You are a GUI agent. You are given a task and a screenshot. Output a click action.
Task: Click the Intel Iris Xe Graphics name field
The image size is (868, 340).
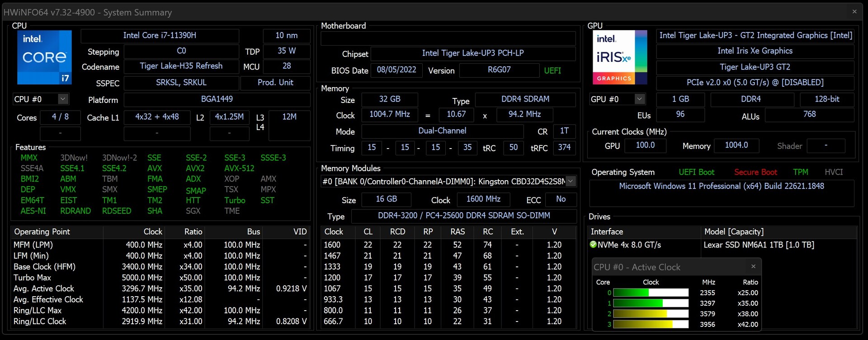[755, 51]
